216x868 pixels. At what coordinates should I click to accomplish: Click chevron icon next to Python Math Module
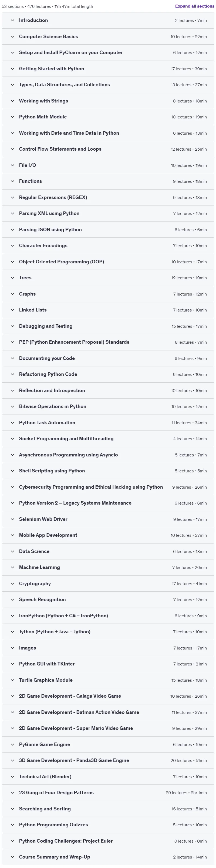[x=12, y=117]
